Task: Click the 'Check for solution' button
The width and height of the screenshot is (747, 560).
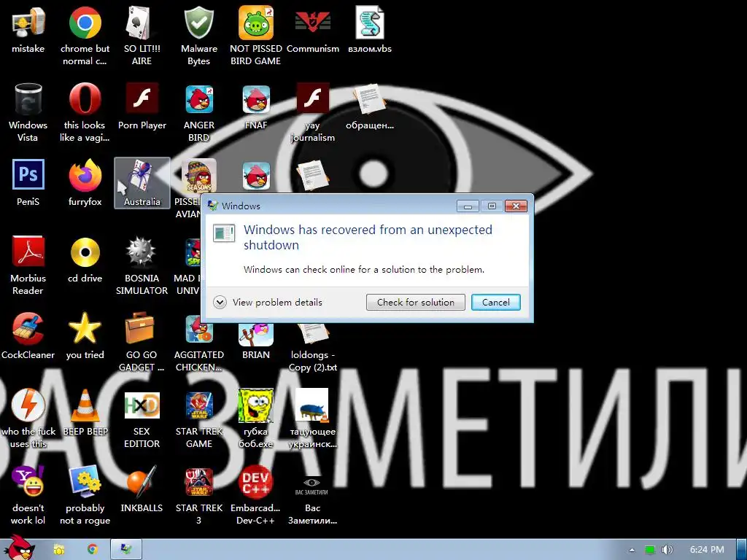Action: [x=415, y=303]
